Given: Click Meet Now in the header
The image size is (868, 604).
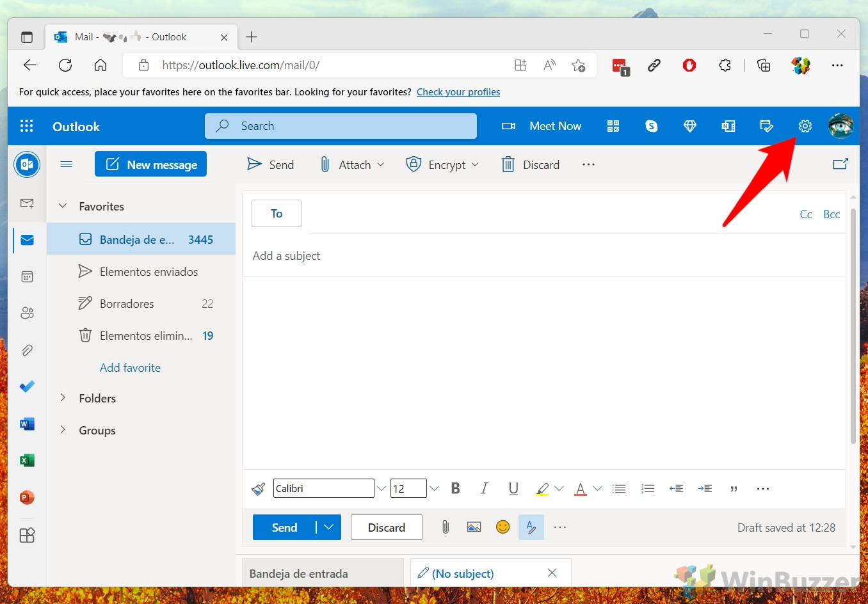Looking at the screenshot, I should coord(542,126).
